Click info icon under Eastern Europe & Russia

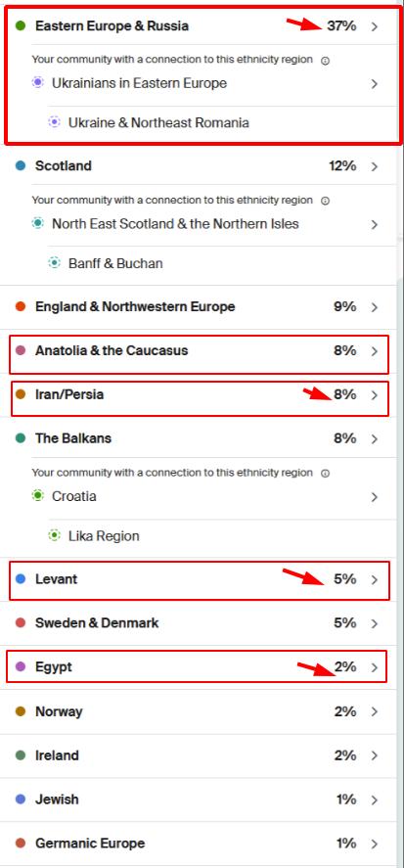tap(326, 61)
